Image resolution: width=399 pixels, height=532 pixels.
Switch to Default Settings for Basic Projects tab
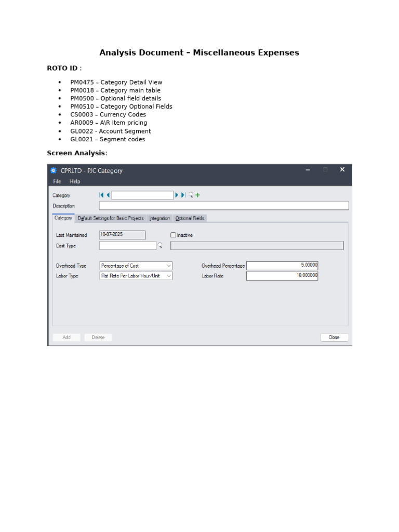click(111, 218)
